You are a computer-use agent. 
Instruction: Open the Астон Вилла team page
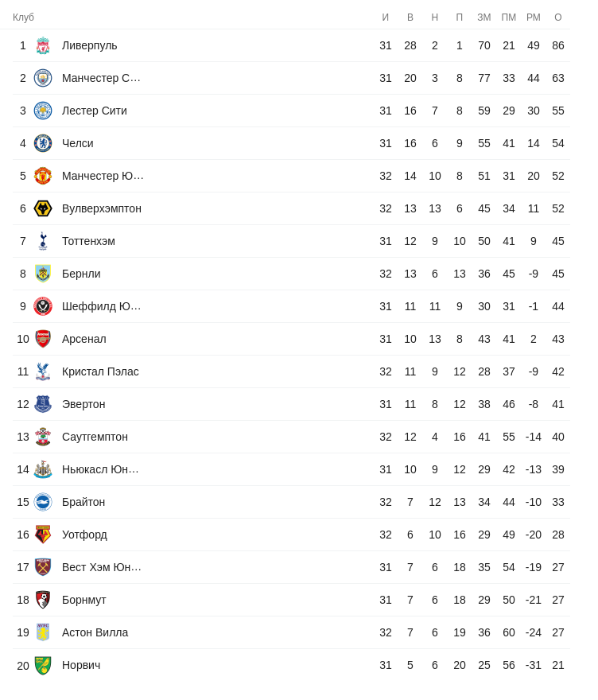[x=95, y=632]
